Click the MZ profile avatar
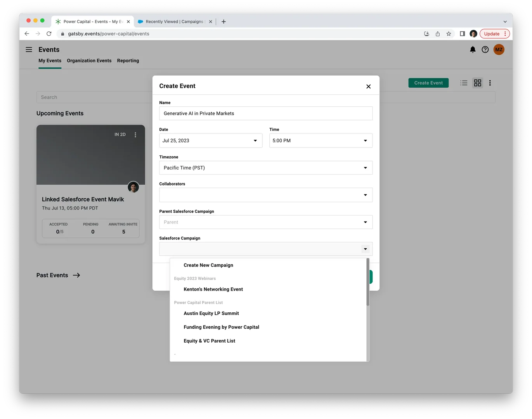The image size is (532, 419). (499, 49)
